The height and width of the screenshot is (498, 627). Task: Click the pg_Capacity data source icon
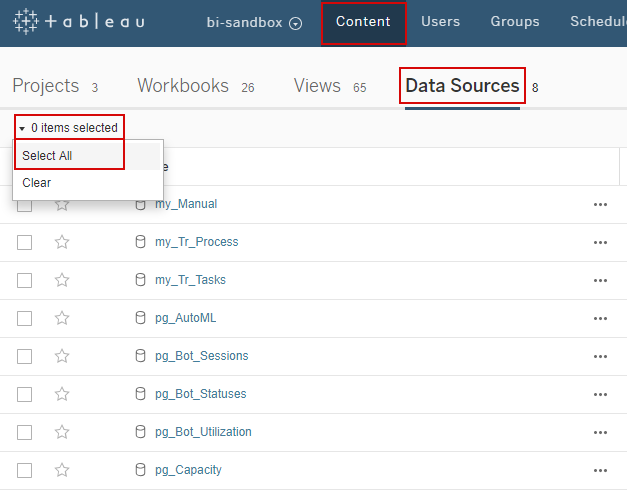(x=140, y=470)
